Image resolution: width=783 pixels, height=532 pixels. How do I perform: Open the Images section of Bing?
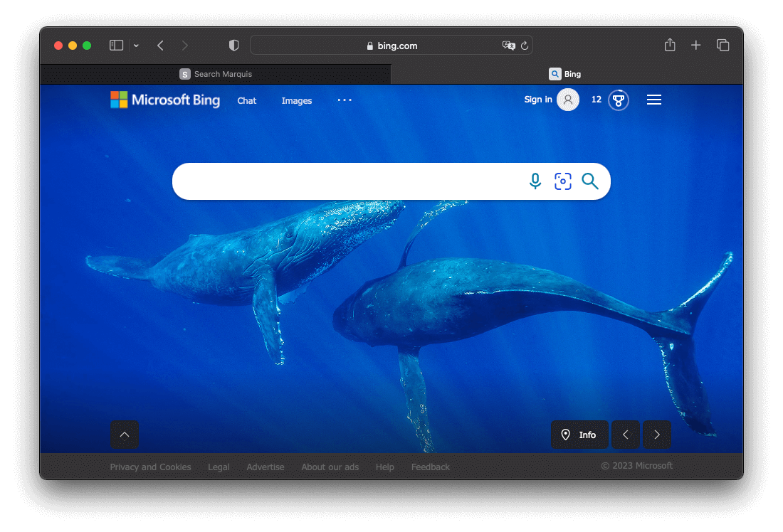tap(296, 100)
